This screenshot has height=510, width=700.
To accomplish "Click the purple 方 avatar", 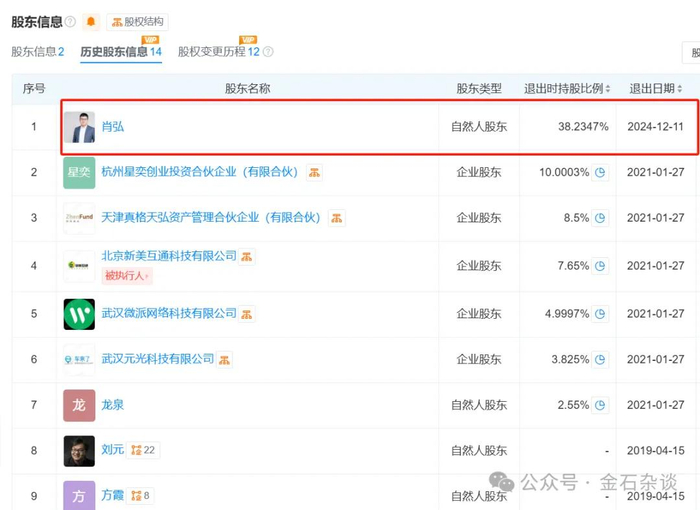I will (79, 495).
